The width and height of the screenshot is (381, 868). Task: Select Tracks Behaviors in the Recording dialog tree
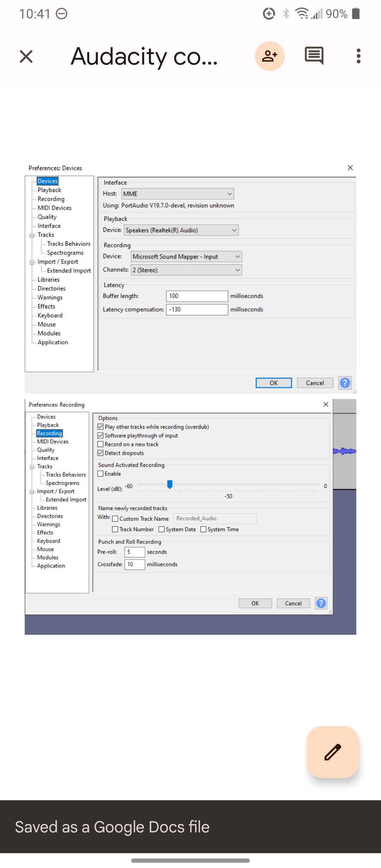[66, 475]
